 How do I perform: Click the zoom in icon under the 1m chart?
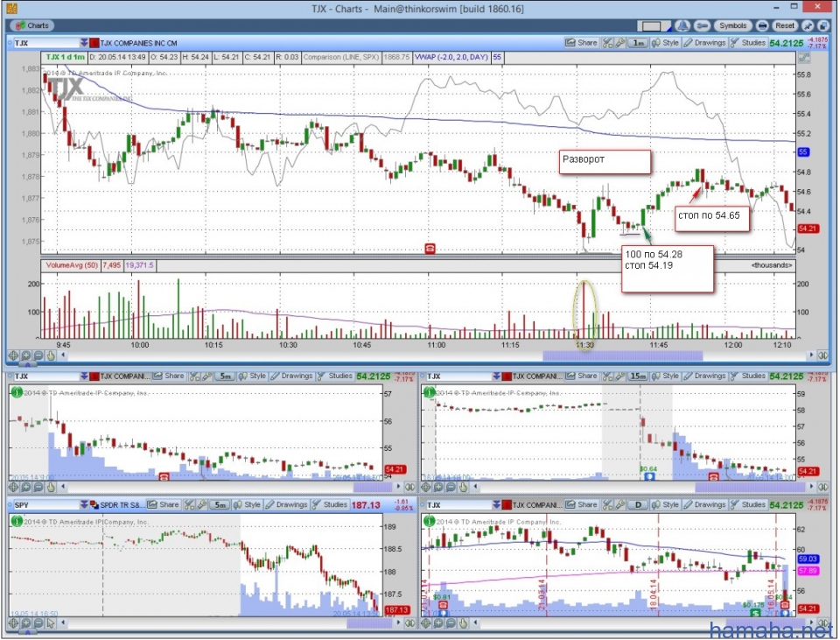[25, 355]
